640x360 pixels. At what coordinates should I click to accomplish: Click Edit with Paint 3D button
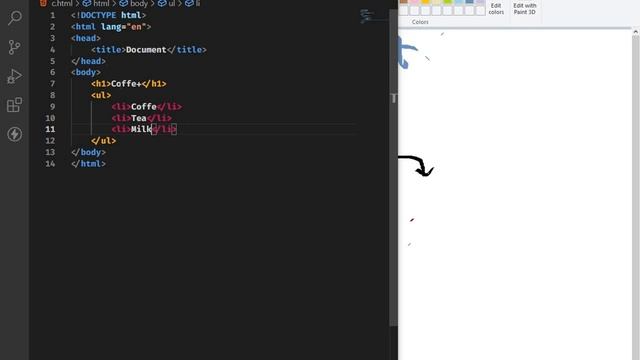pos(524,9)
